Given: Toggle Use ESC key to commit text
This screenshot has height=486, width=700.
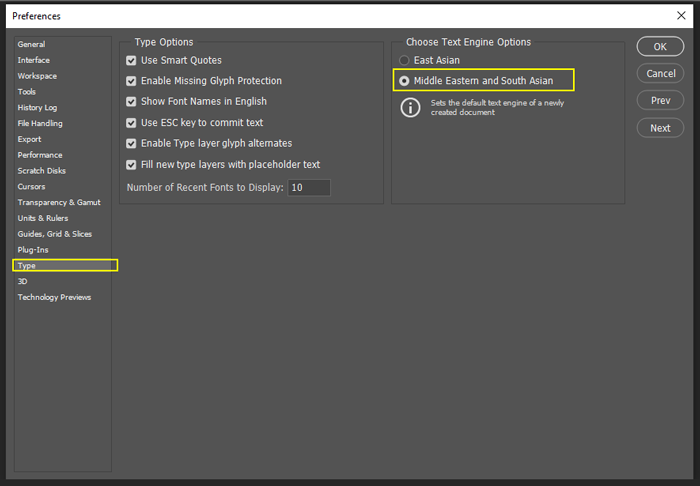Looking at the screenshot, I should [x=131, y=123].
